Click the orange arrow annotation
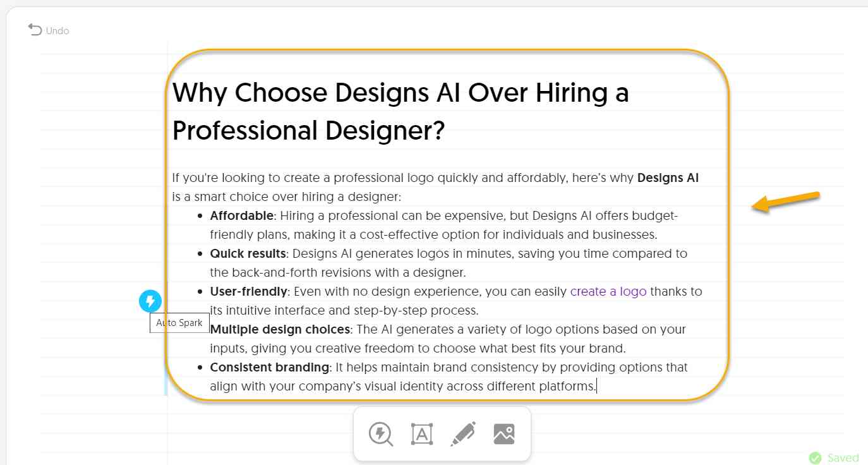This screenshot has height=465, width=868. [786, 202]
